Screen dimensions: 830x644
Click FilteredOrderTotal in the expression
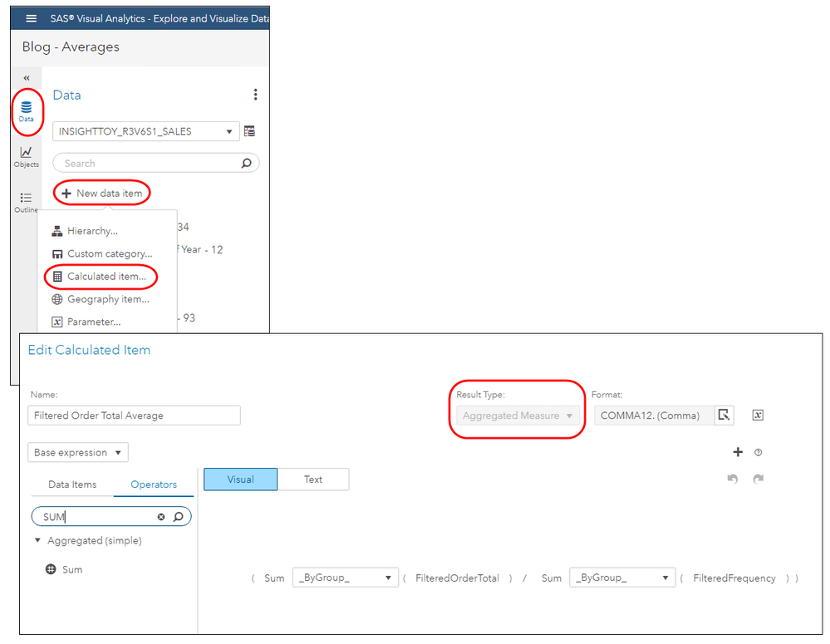point(457,578)
